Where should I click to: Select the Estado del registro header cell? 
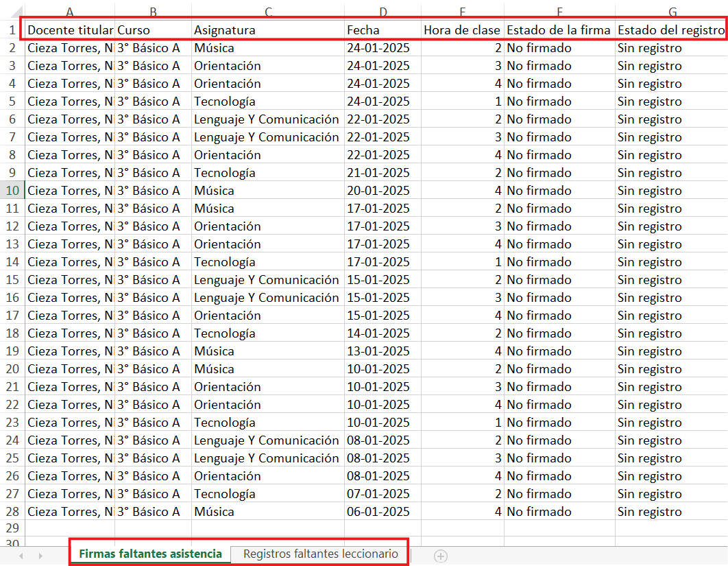click(x=671, y=30)
